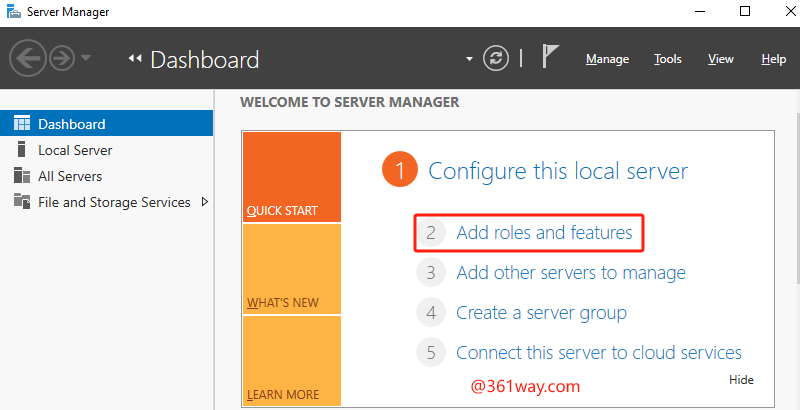Click the step 2 number circle
The image size is (800, 410).
431,233
